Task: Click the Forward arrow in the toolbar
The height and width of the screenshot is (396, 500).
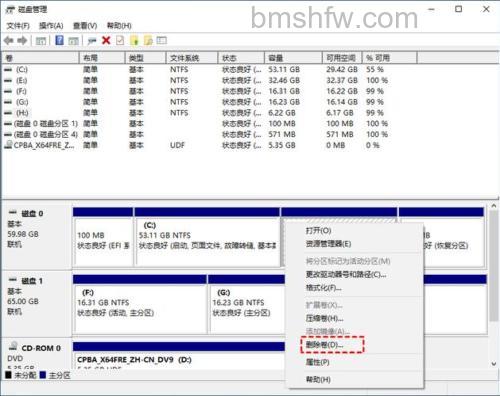Action: coord(22,41)
